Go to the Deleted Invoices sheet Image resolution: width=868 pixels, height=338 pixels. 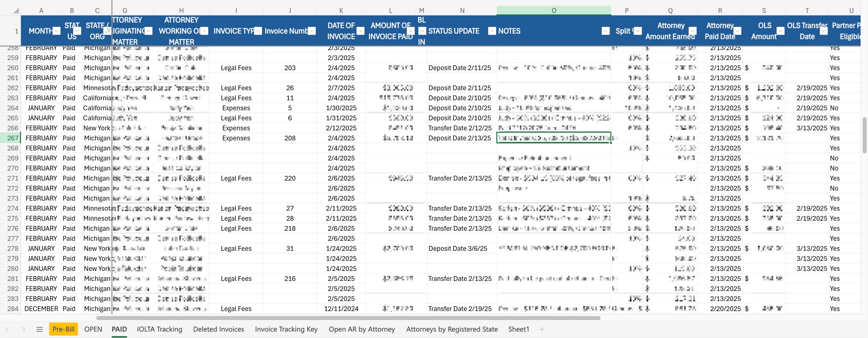pyautogui.click(x=218, y=329)
